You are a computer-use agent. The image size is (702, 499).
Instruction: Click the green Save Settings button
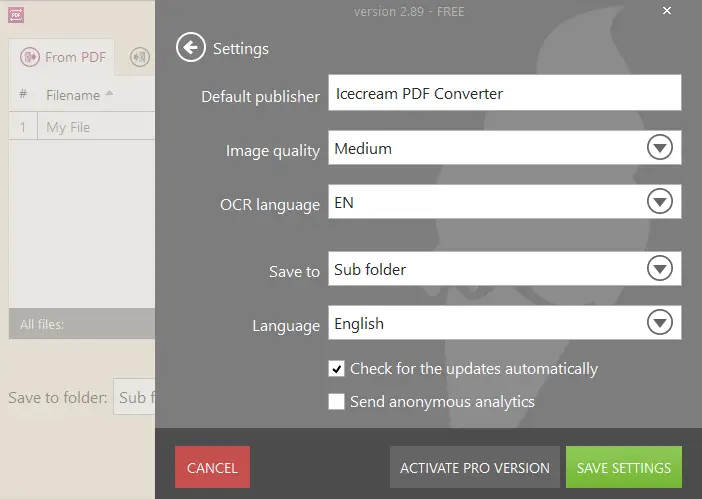(623, 467)
